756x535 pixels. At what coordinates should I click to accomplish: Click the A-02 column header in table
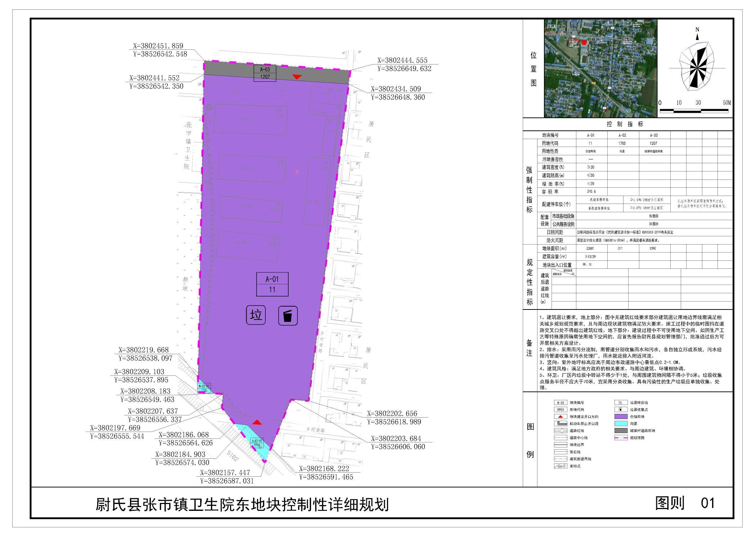[622, 135]
